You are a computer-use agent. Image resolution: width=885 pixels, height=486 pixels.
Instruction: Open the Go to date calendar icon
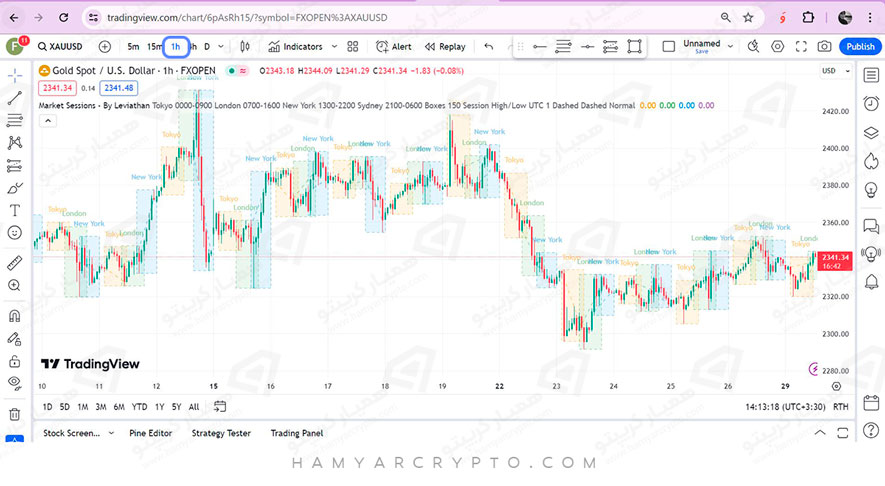point(220,406)
